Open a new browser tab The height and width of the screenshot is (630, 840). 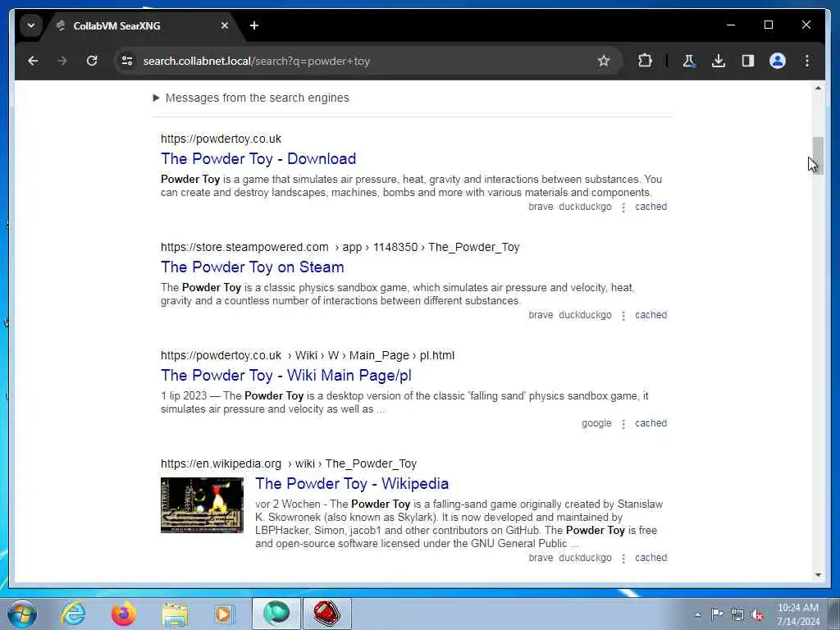coord(254,25)
